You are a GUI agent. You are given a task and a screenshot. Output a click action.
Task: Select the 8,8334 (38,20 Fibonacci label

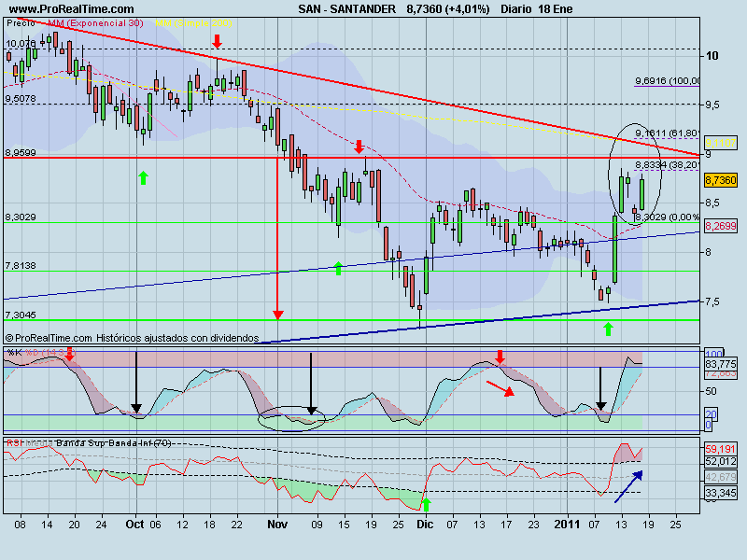tap(667, 165)
